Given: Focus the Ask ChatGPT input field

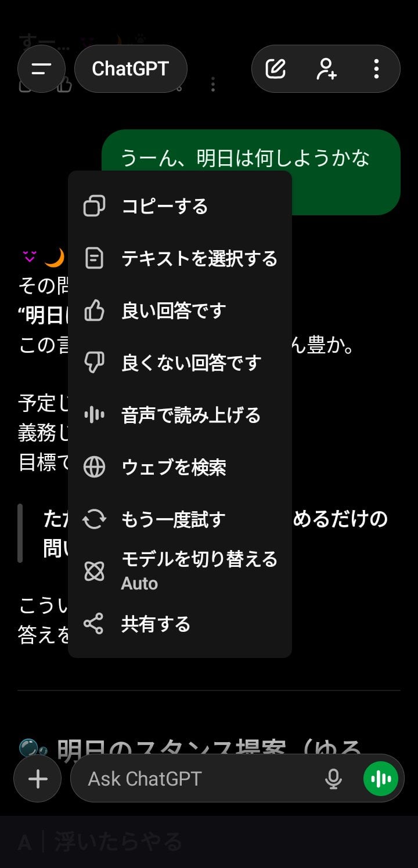Looking at the screenshot, I should pyautogui.click(x=197, y=779).
